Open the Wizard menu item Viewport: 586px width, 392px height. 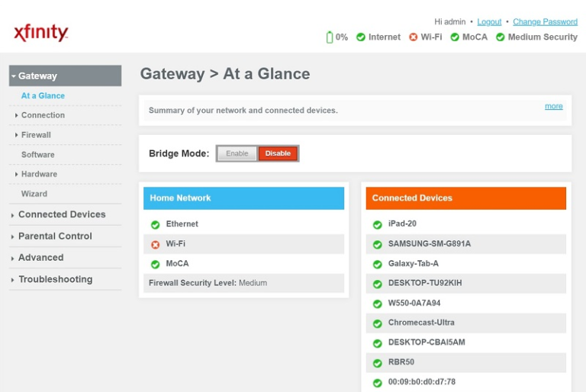[x=34, y=194]
